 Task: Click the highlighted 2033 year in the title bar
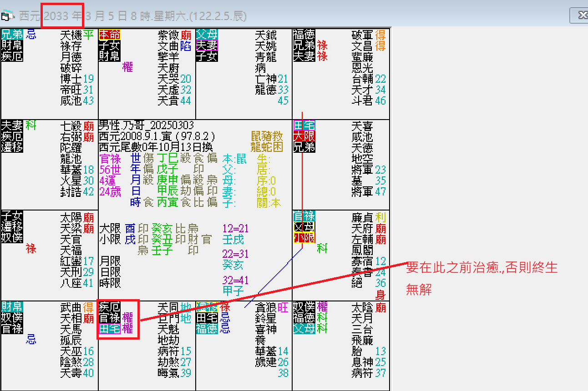(55, 15)
